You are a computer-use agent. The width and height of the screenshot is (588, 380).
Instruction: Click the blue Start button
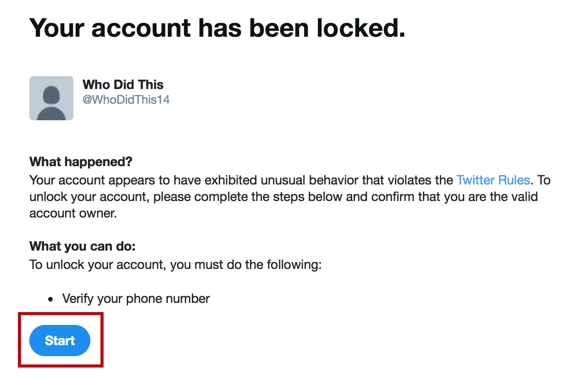60,341
